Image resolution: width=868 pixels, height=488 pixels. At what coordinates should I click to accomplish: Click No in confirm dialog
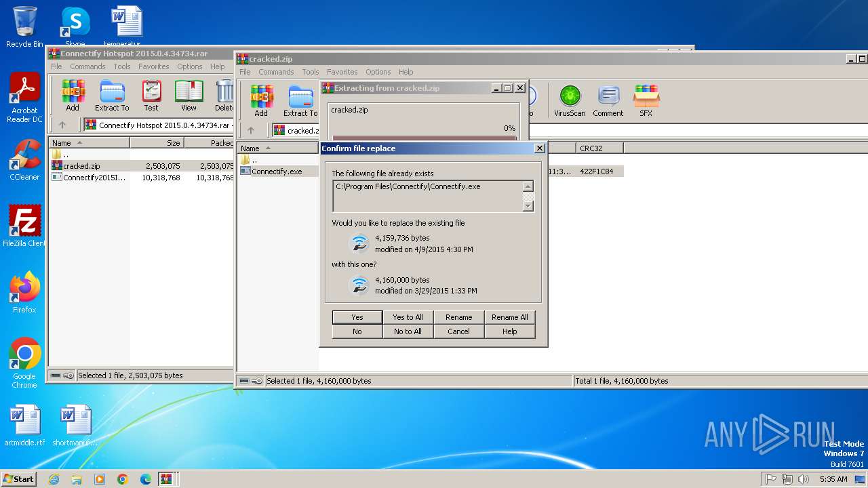357,331
